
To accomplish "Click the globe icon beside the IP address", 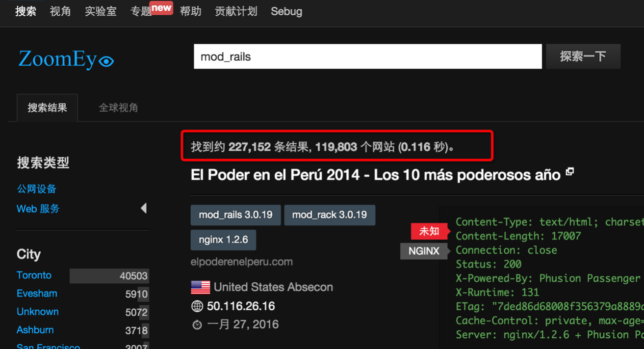I will (x=197, y=306).
